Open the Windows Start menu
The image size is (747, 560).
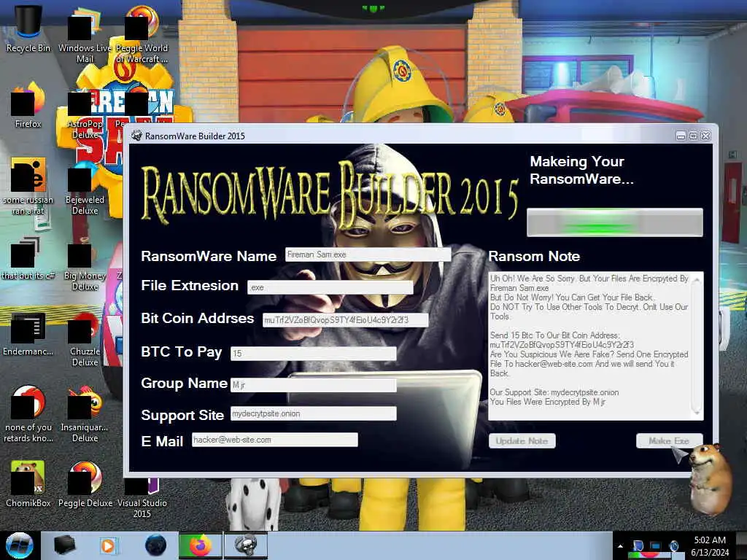coord(19,545)
